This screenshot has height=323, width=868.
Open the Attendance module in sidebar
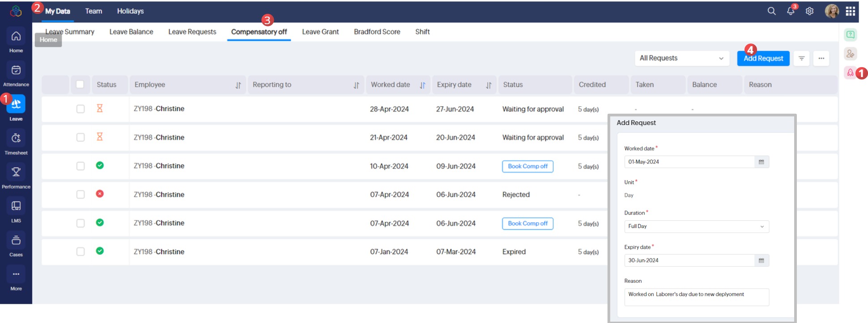16,70
